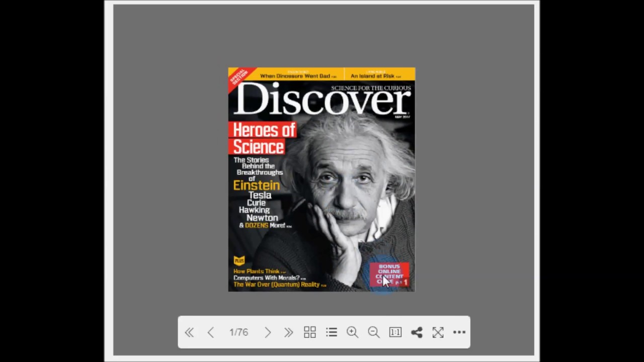The width and height of the screenshot is (644, 362).
Task: Click the 'An Island at Risk' teaser
Action: 375,75
